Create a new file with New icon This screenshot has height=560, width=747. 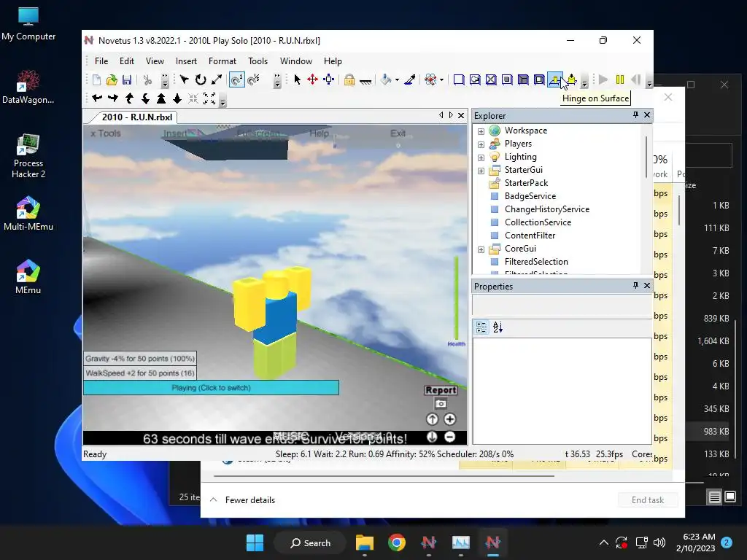(x=97, y=80)
